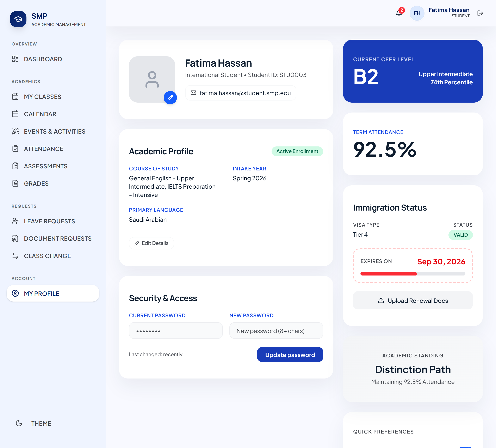Toggle Theme in the sidebar
The height and width of the screenshot is (448, 496).
(53, 423)
